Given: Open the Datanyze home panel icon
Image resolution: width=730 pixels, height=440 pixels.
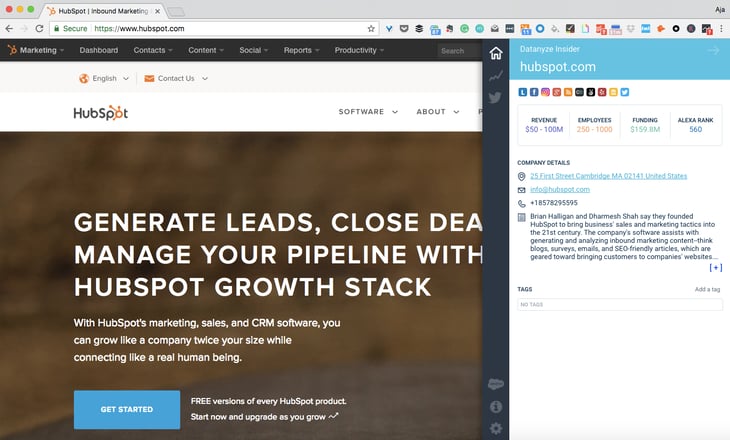Looking at the screenshot, I should pos(496,53).
